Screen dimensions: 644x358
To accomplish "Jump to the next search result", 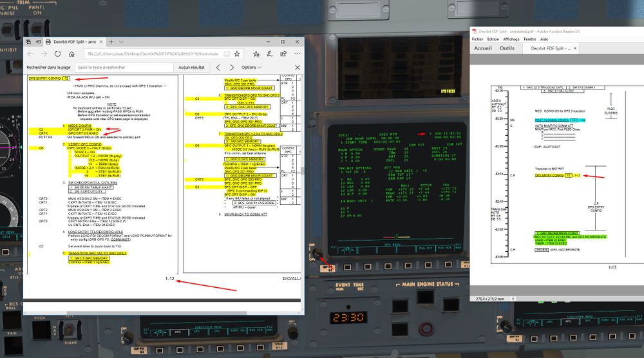I will [x=232, y=68].
